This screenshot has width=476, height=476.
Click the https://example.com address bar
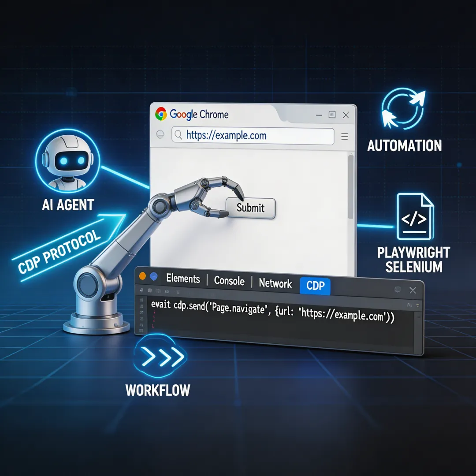253,136
